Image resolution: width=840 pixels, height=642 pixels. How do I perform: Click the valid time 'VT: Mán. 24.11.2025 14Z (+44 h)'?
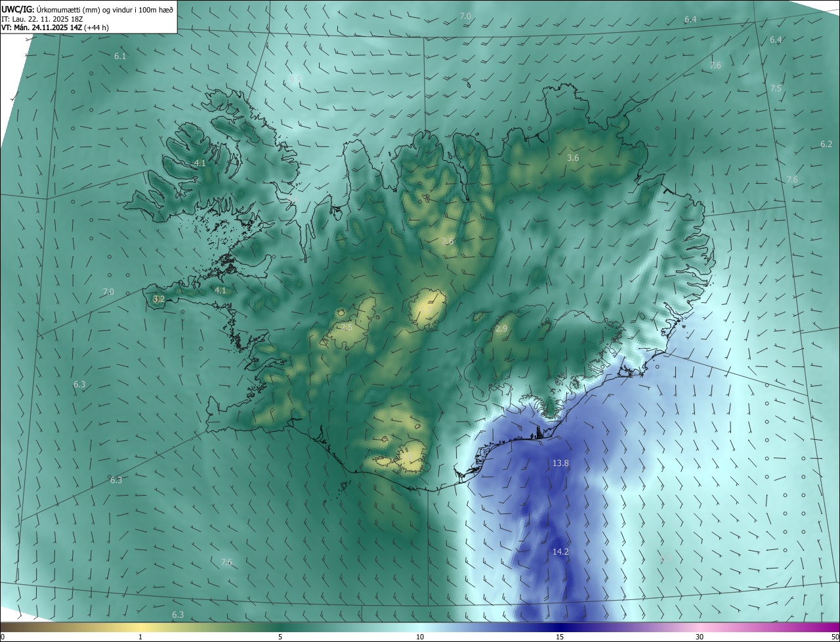(55, 28)
